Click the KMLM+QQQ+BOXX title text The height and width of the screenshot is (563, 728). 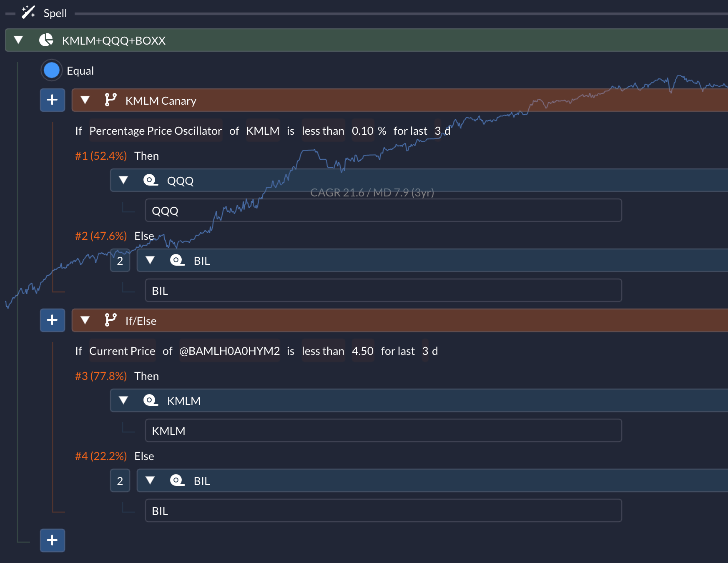click(114, 40)
